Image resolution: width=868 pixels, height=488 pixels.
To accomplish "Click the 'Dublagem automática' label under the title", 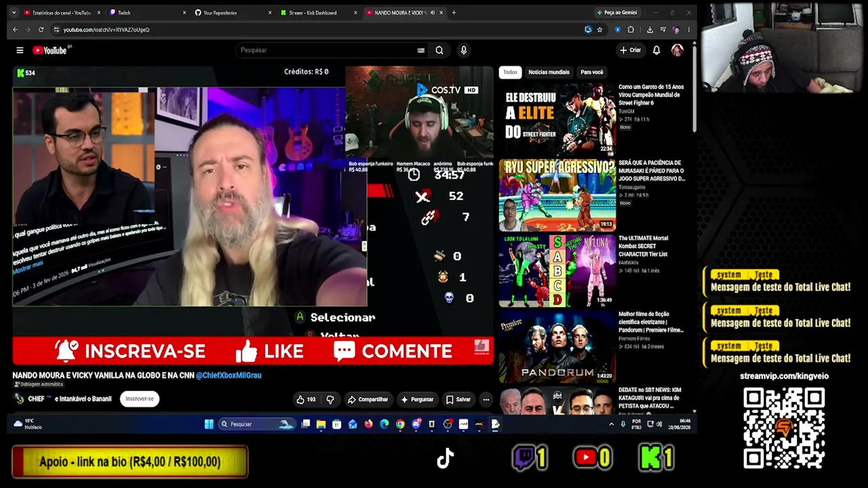I will [39, 384].
